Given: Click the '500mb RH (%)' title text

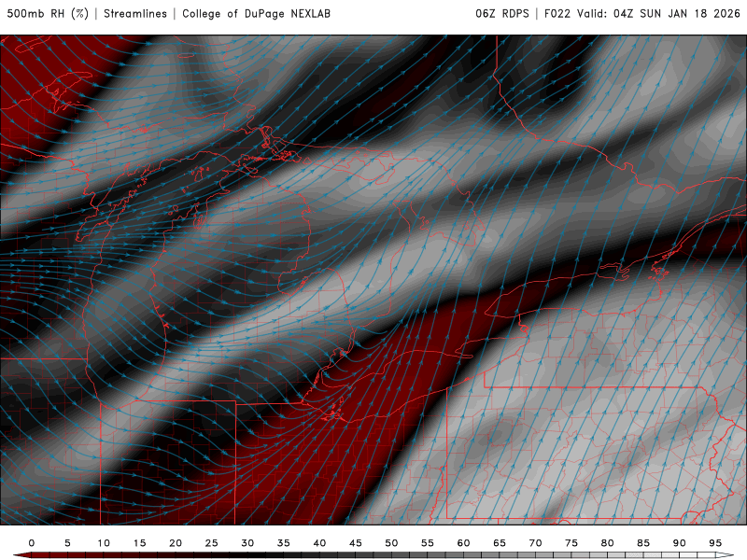Looking at the screenshot, I should pyautogui.click(x=48, y=13).
